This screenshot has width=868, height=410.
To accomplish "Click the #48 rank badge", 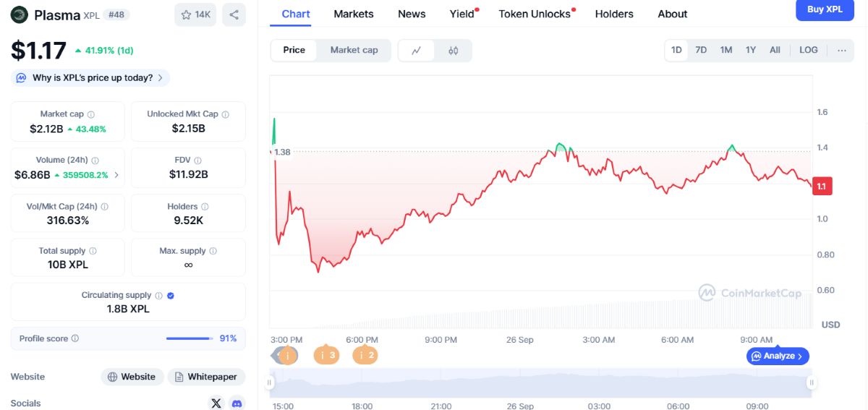I will pos(116,14).
